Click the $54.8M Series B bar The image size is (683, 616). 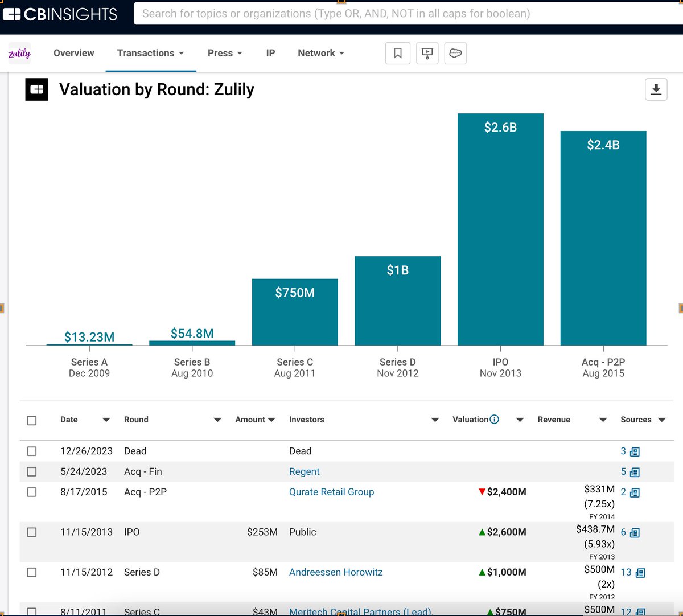click(192, 343)
